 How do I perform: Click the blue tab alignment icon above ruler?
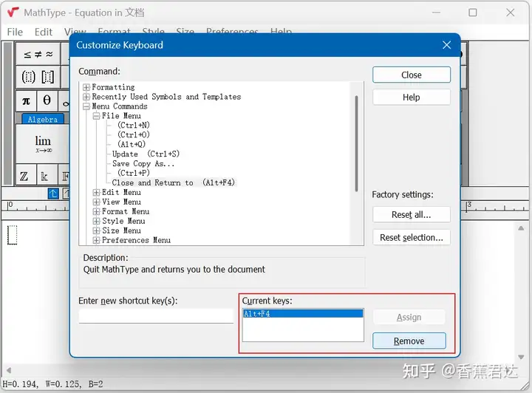[53, 194]
